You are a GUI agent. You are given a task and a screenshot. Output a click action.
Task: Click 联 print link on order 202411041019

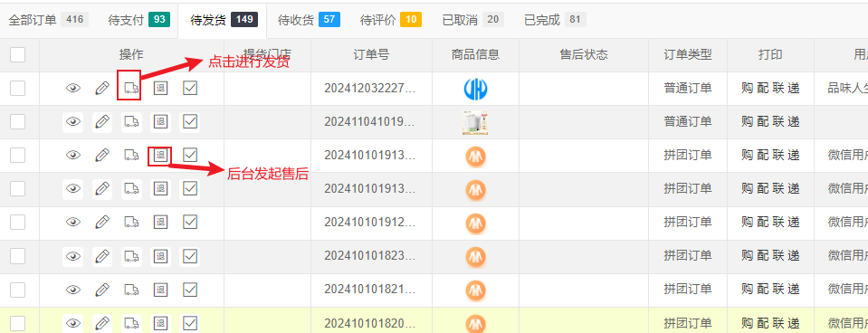[x=778, y=122]
